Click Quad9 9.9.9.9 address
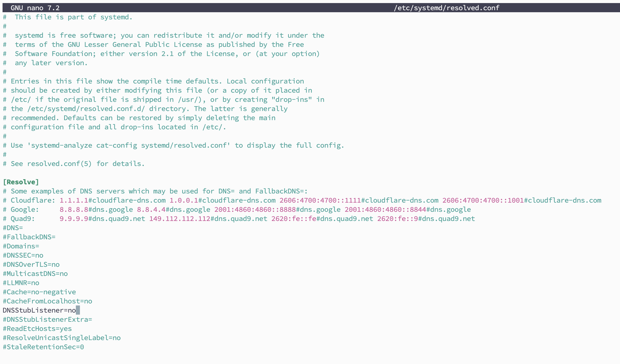620x364 pixels. coord(74,219)
